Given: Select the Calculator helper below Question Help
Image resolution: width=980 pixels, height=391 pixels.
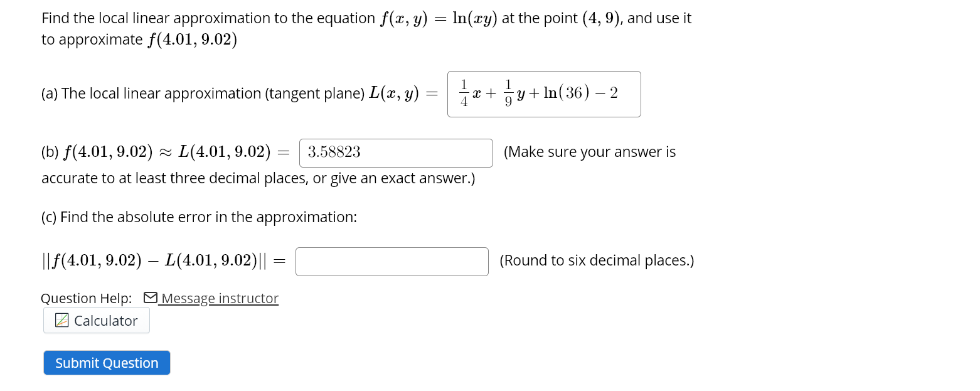Looking at the screenshot, I should pyautogui.click(x=96, y=320).
